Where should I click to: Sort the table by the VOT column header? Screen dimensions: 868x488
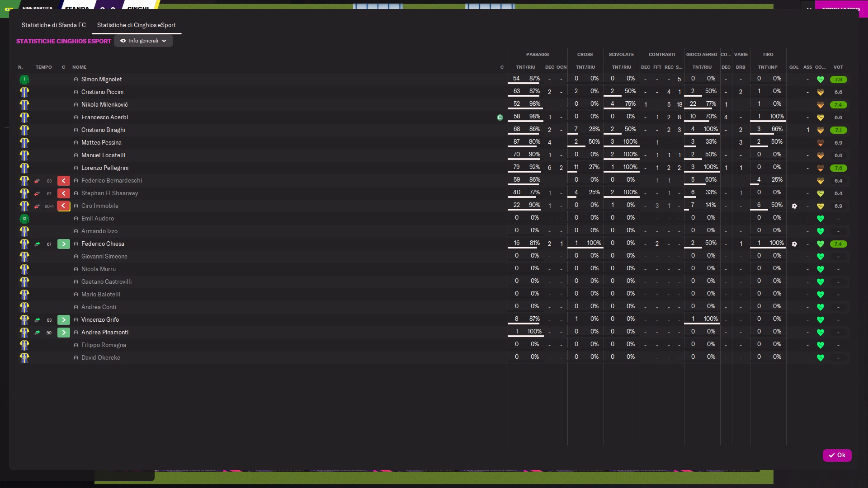pos(838,67)
